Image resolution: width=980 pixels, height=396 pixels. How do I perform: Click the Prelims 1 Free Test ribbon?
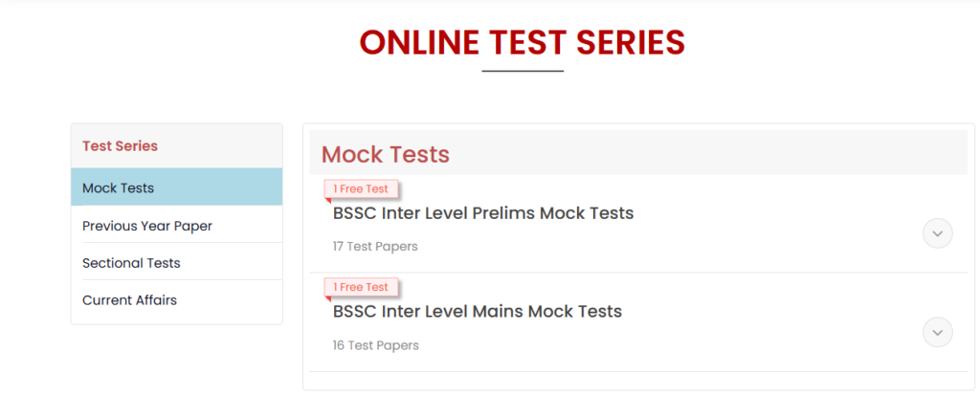click(x=361, y=189)
